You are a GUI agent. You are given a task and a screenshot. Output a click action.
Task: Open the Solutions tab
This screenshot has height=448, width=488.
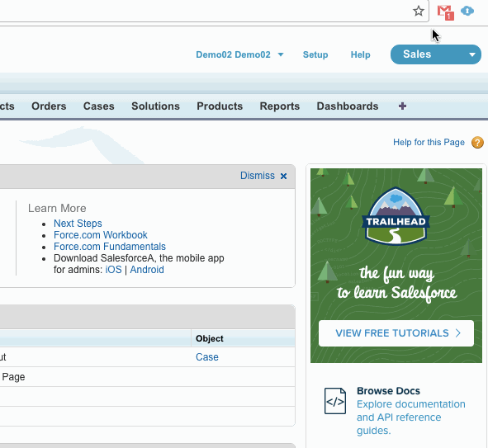click(x=155, y=106)
